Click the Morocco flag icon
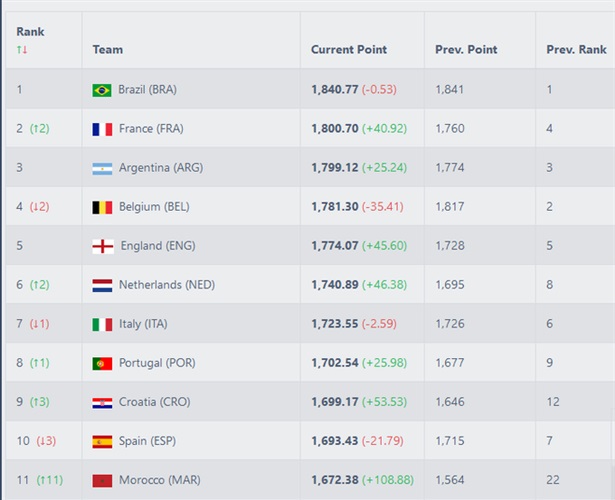The image size is (615, 500). pyautogui.click(x=102, y=480)
